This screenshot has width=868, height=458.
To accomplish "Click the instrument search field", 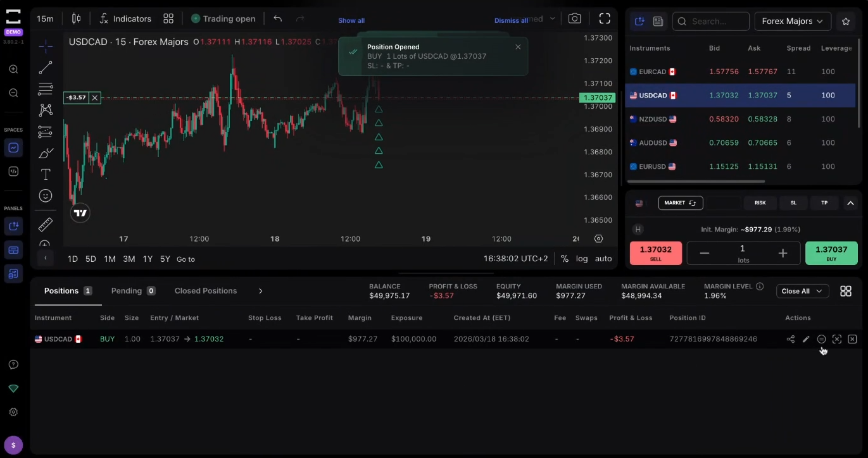I will tap(710, 22).
